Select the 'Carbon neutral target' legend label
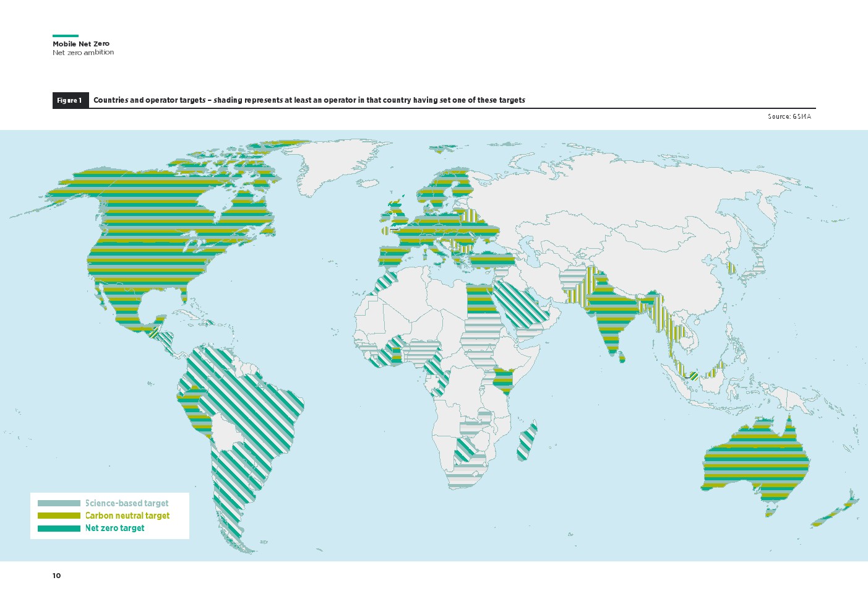 (x=127, y=516)
